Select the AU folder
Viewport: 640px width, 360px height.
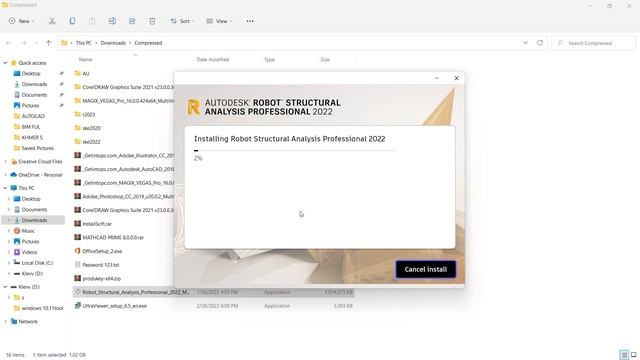pyautogui.click(x=86, y=73)
